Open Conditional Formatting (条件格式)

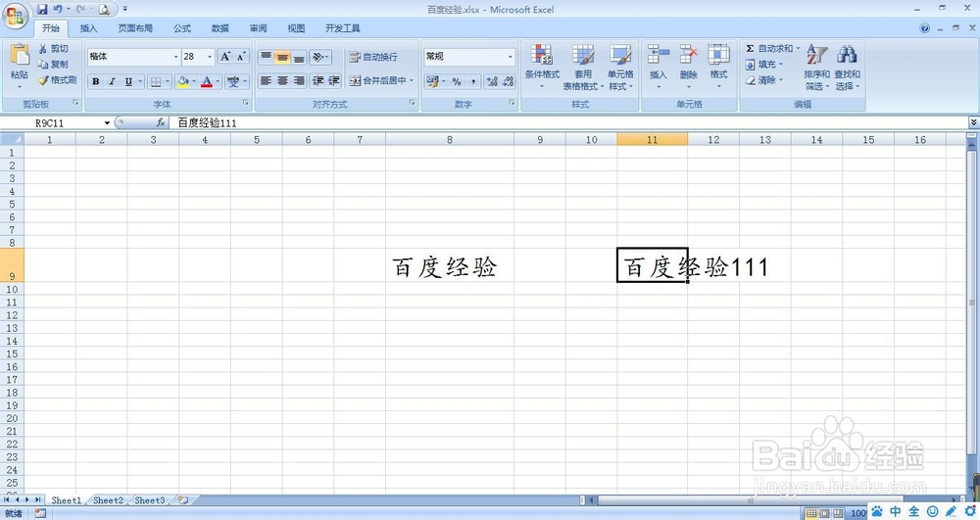click(x=542, y=67)
